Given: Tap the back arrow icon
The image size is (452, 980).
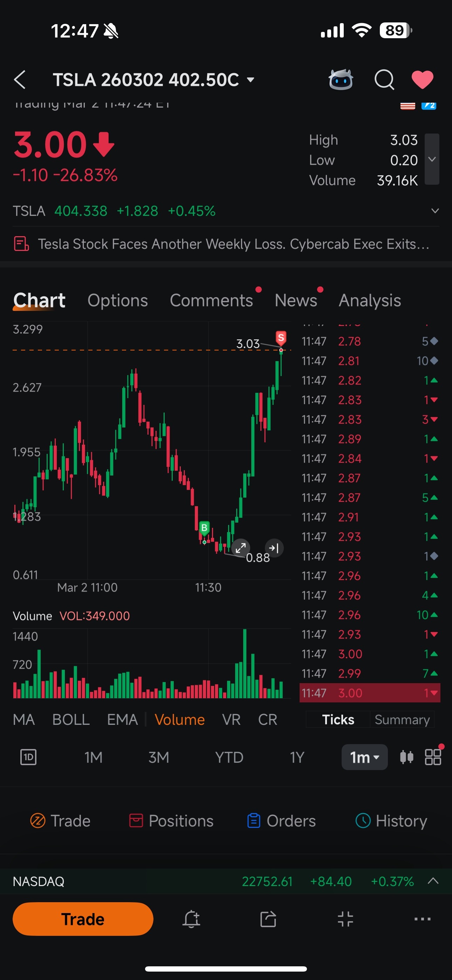Looking at the screenshot, I should (x=20, y=80).
